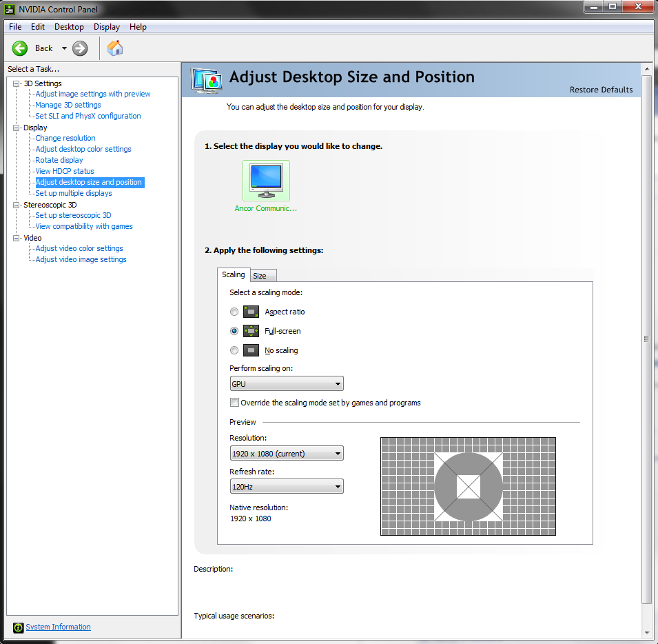Image resolution: width=658 pixels, height=644 pixels.
Task: Collapse the Stereoscopic 3D tree node
Action: [x=16, y=205]
